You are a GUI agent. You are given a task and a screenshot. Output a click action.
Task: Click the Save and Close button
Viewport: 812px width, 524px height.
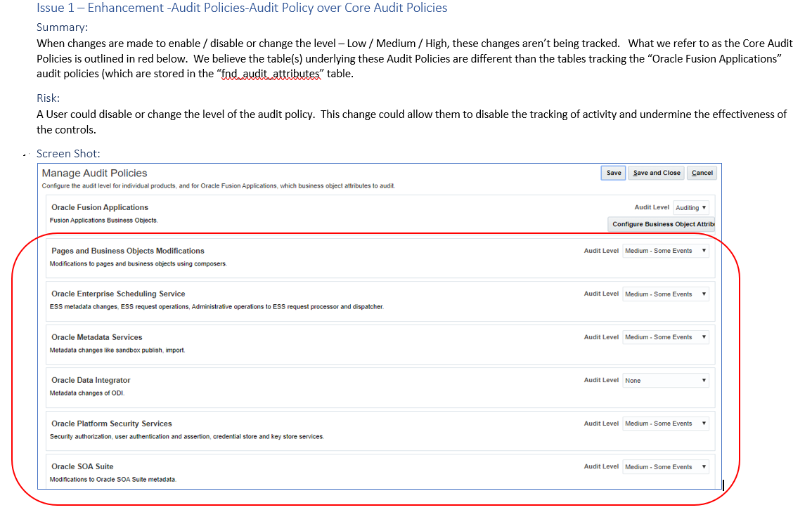656,173
